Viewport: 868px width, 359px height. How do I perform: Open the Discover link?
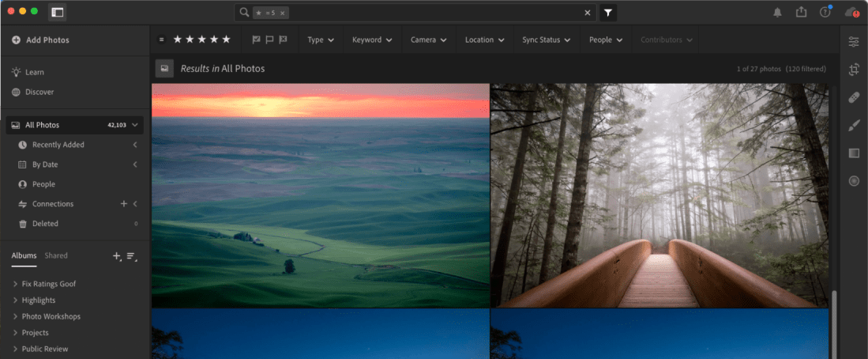[x=39, y=92]
